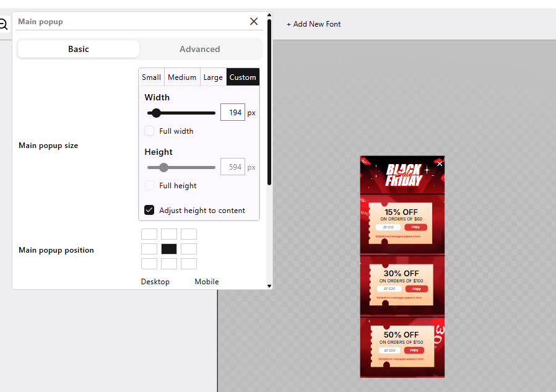Click the 50% OFF coupon code field

point(389,350)
